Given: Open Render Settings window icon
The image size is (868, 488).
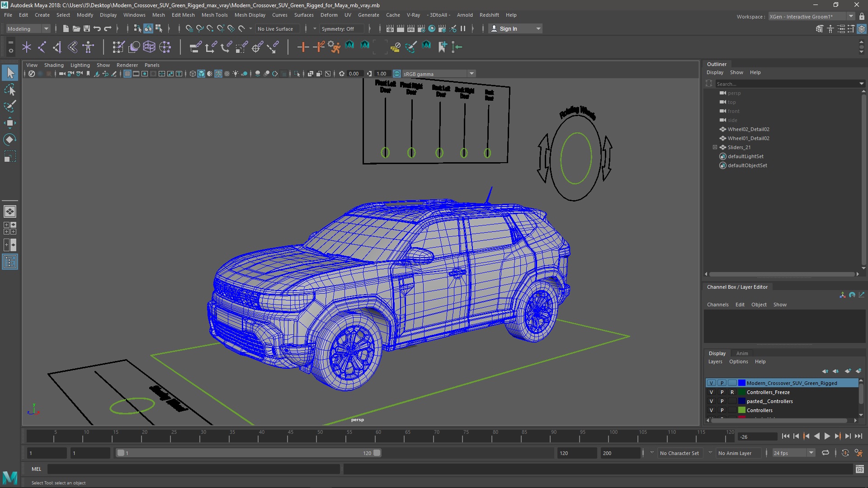Looking at the screenshot, I should click(x=421, y=28).
